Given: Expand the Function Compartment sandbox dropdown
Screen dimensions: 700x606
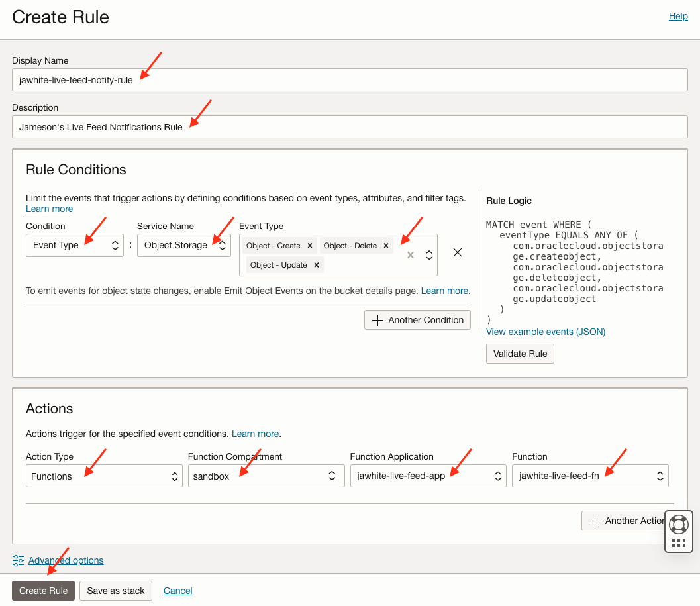Looking at the screenshot, I should click(266, 476).
